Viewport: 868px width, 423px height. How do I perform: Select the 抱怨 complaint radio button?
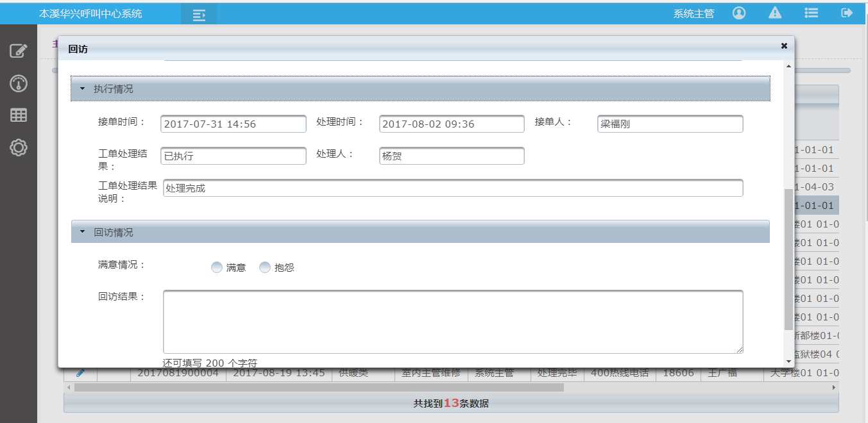(x=265, y=267)
